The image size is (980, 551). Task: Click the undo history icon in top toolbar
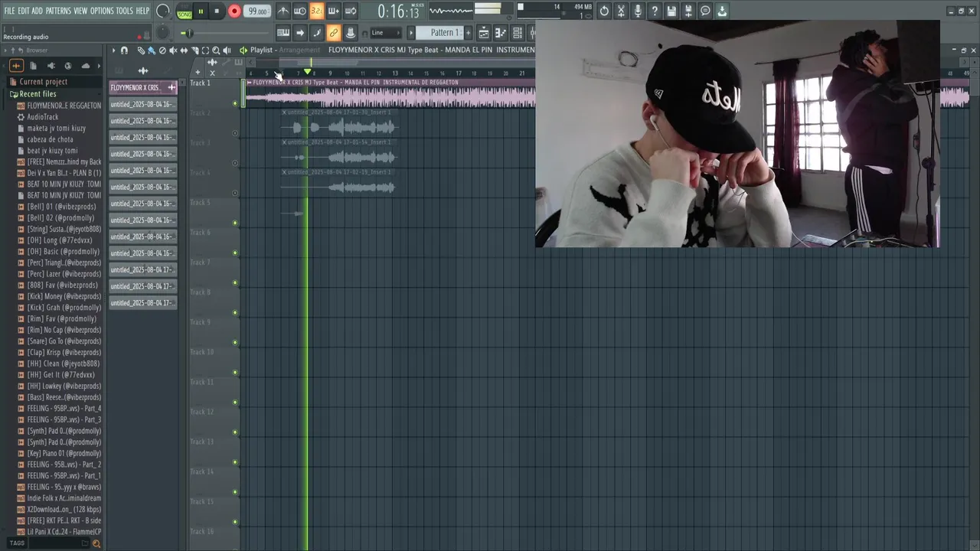coord(604,11)
